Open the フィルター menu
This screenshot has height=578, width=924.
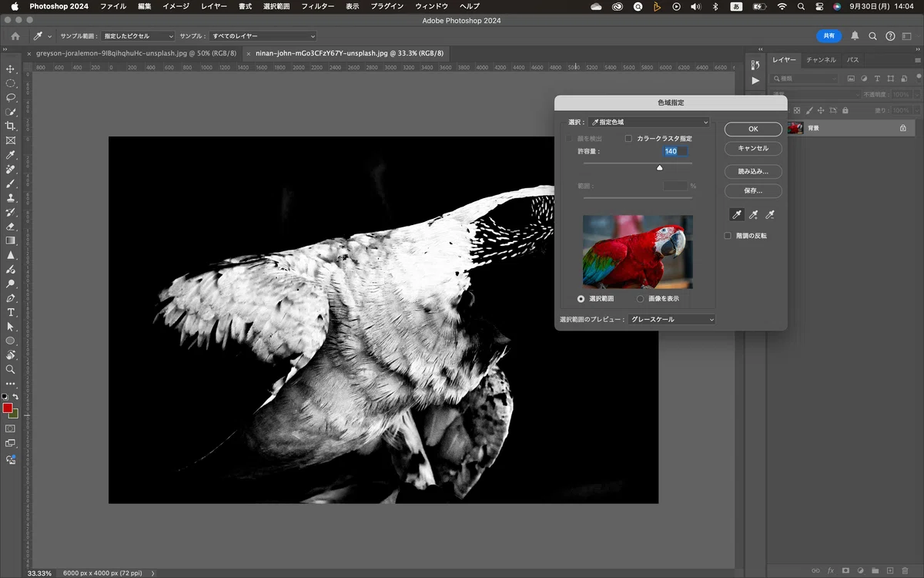[x=317, y=6]
